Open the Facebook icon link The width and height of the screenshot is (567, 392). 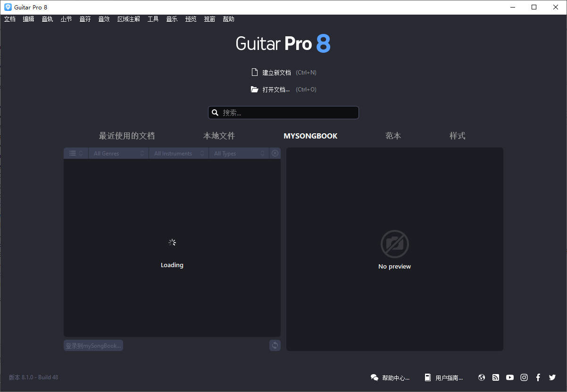pos(538,377)
